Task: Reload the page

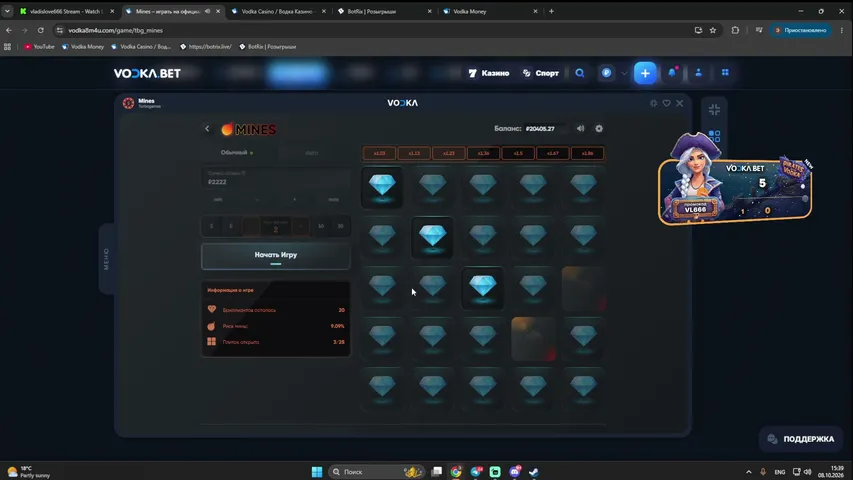Action: pyautogui.click(x=41, y=30)
